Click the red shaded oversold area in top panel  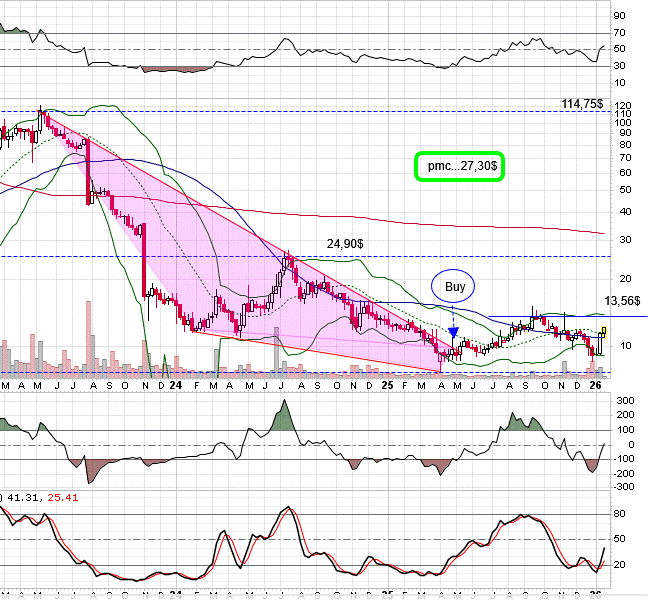[175, 70]
